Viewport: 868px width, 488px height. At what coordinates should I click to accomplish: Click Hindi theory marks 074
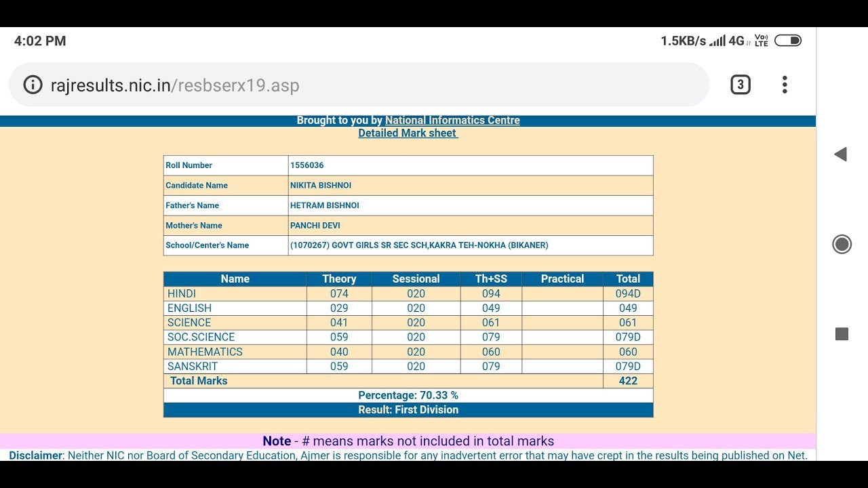pyautogui.click(x=339, y=293)
